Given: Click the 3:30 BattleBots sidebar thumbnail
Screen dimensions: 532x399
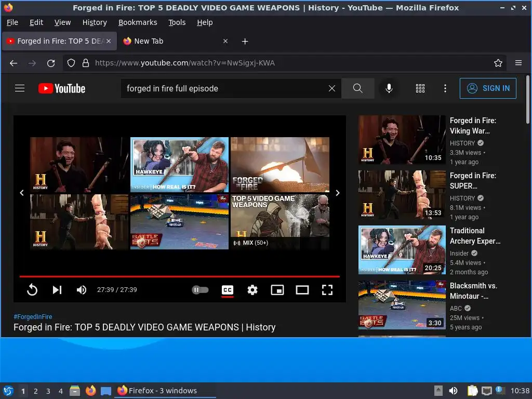Looking at the screenshot, I should pyautogui.click(x=402, y=304).
